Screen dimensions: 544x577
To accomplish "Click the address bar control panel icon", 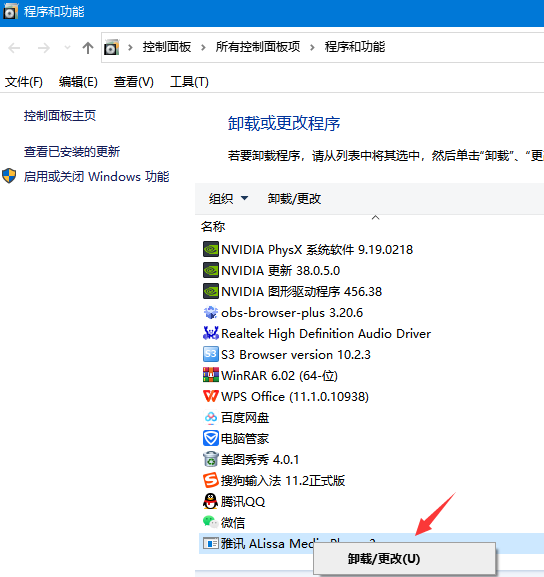I will point(112,47).
